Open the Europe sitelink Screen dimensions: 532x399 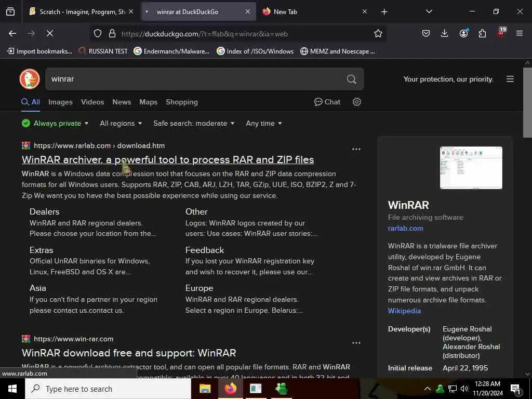199,288
